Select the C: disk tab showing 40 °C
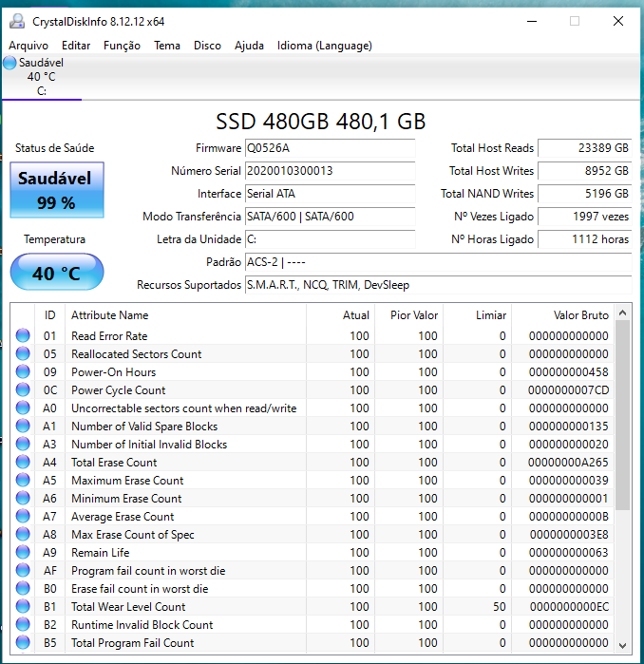 pos(42,77)
